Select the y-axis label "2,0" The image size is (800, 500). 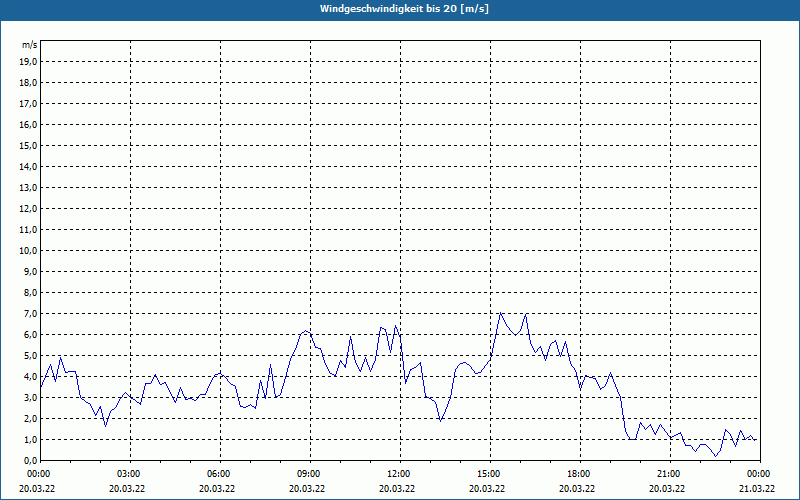[x=31, y=418]
